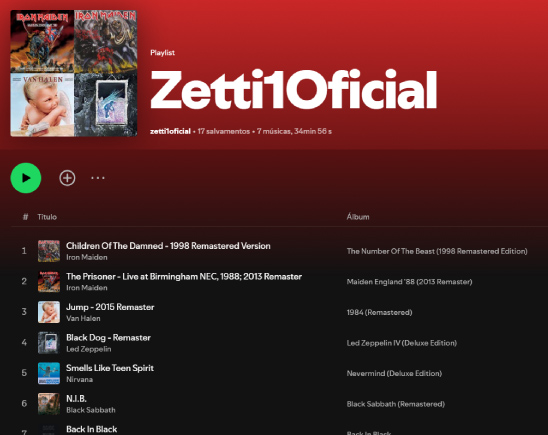The height and width of the screenshot is (435, 548).
Task: Open Black Sabbath artist link
Action: [91, 410]
